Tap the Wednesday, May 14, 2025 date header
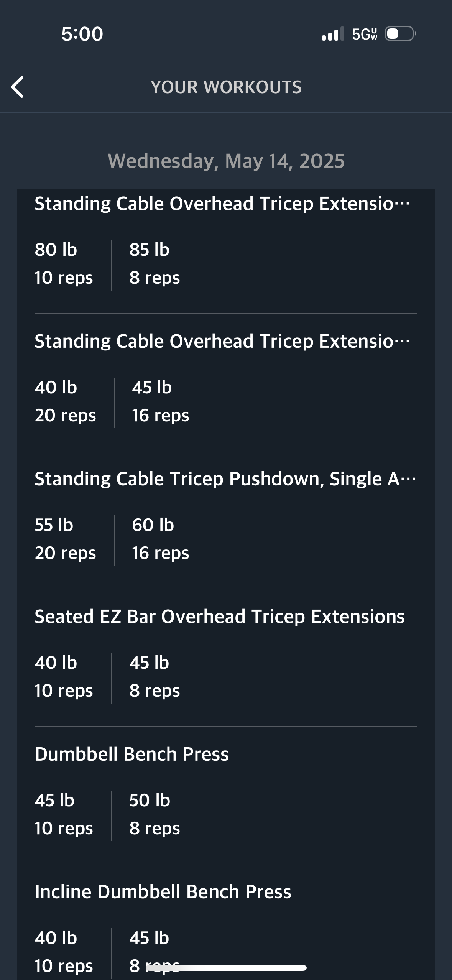The height and width of the screenshot is (980, 452). pyautogui.click(x=226, y=161)
